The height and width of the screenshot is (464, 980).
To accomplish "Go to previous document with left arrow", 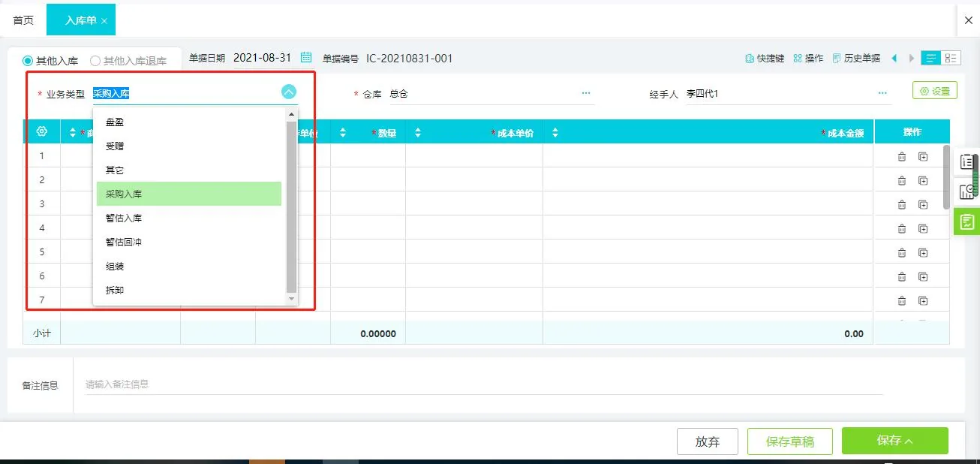I will click(x=894, y=58).
